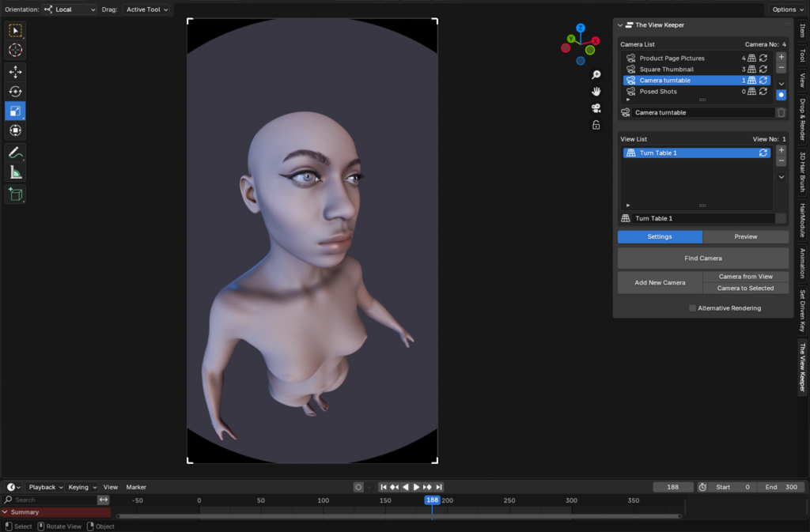Screen dimensions: 810x532
Task: Click the green Y axis gizmo
Action: (571, 39)
